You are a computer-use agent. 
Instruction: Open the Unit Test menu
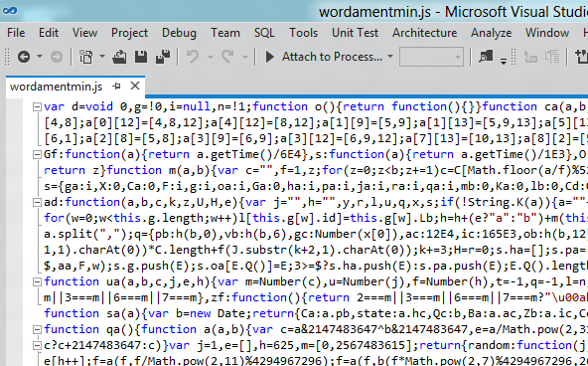[x=355, y=33]
